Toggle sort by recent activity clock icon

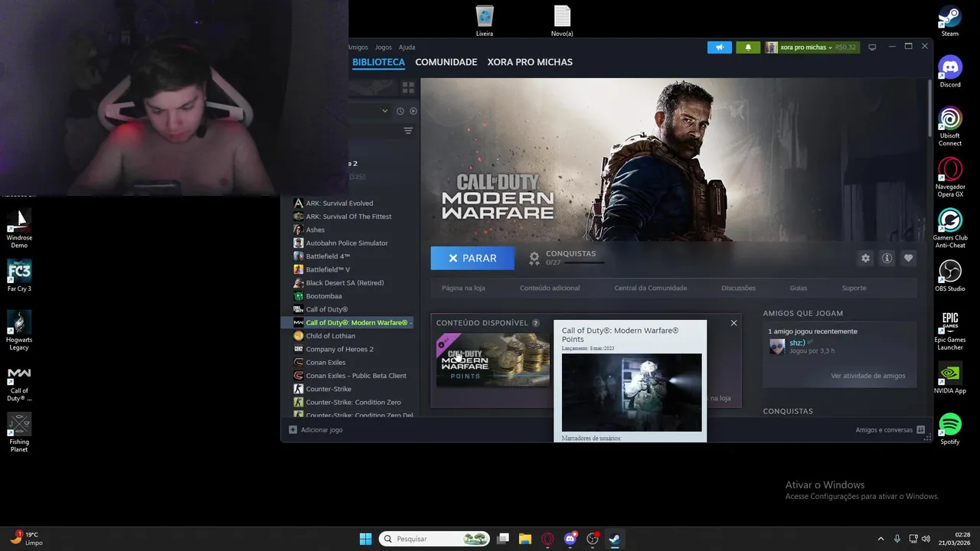(400, 111)
